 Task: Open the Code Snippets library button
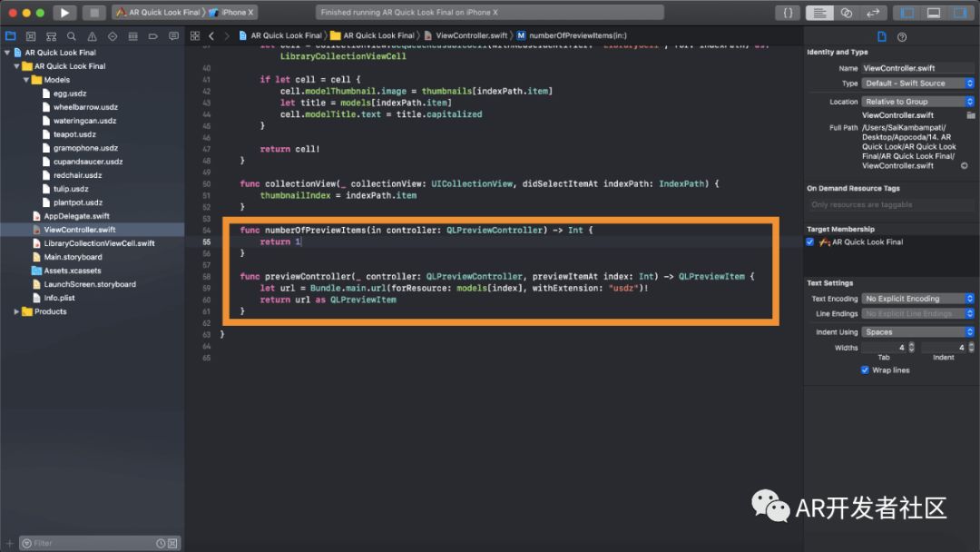tap(789, 13)
